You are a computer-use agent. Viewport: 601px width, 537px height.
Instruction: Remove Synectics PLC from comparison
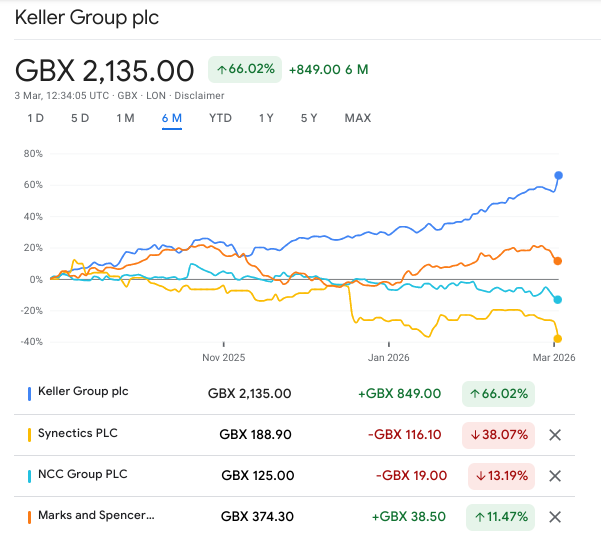pos(555,435)
